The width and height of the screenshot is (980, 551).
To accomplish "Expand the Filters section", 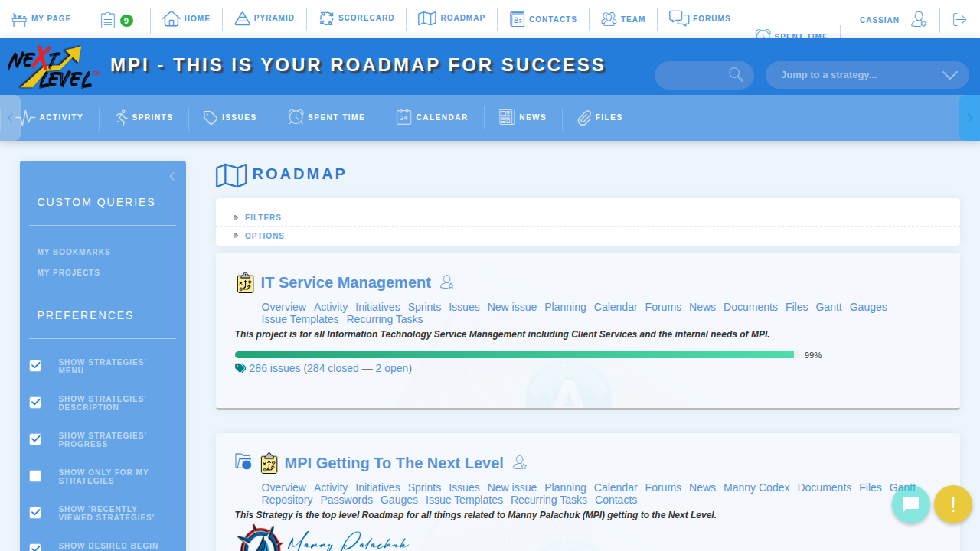I will pyautogui.click(x=263, y=217).
